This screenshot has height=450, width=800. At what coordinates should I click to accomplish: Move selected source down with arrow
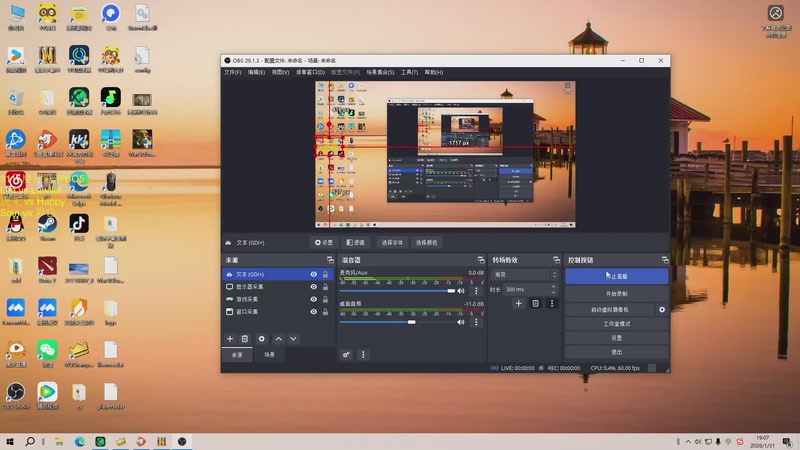[293, 339]
